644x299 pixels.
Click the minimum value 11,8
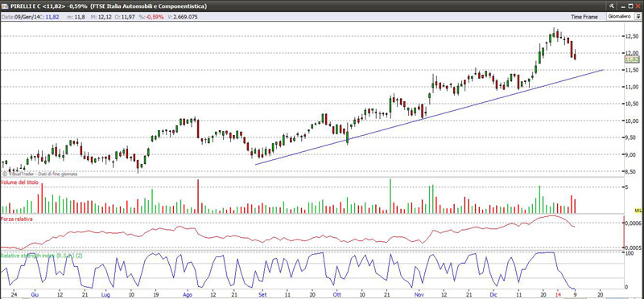[79, 17]
